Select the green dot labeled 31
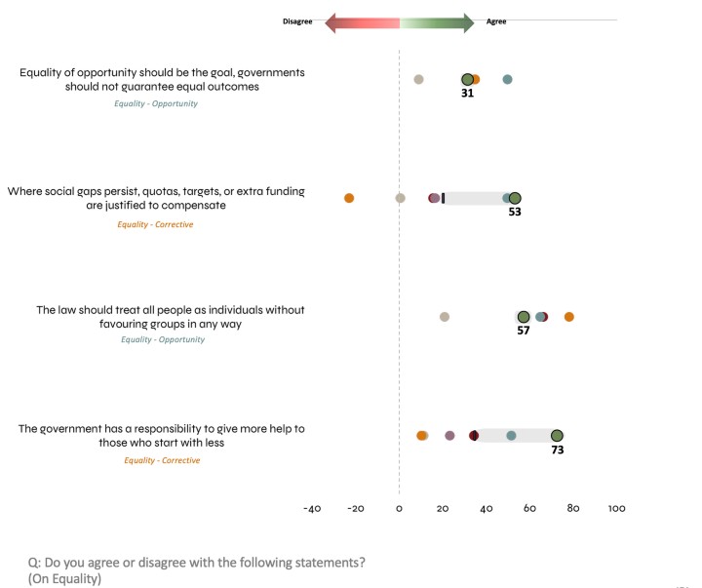 click(x=468, y=79)
